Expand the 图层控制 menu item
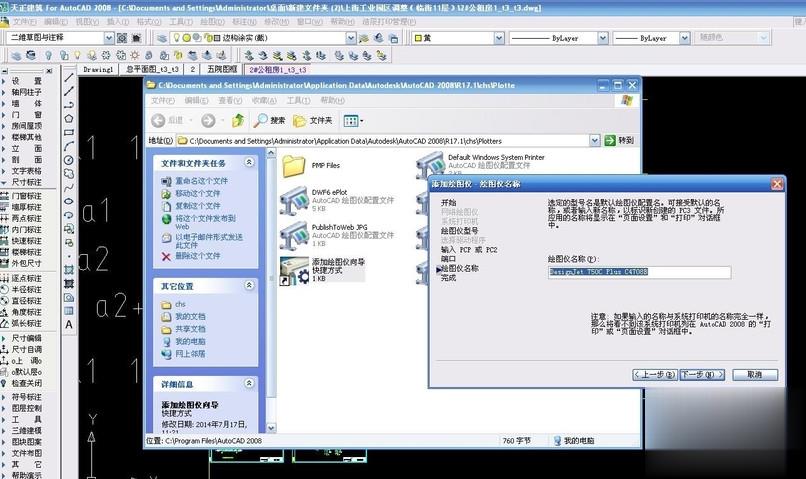Image resolution: width=806 pixels, height=479 pixels. [23, 408]
